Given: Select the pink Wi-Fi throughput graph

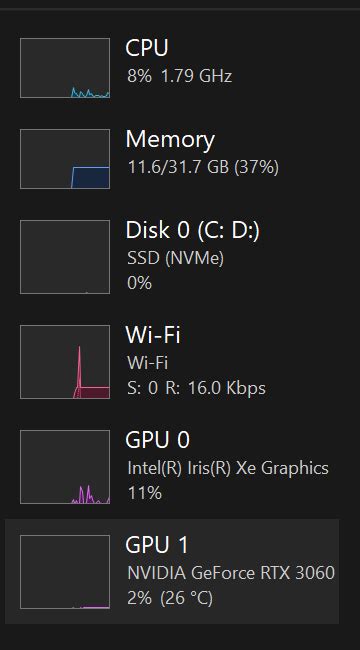Looking at the screenshot, I should click(65, 362).
